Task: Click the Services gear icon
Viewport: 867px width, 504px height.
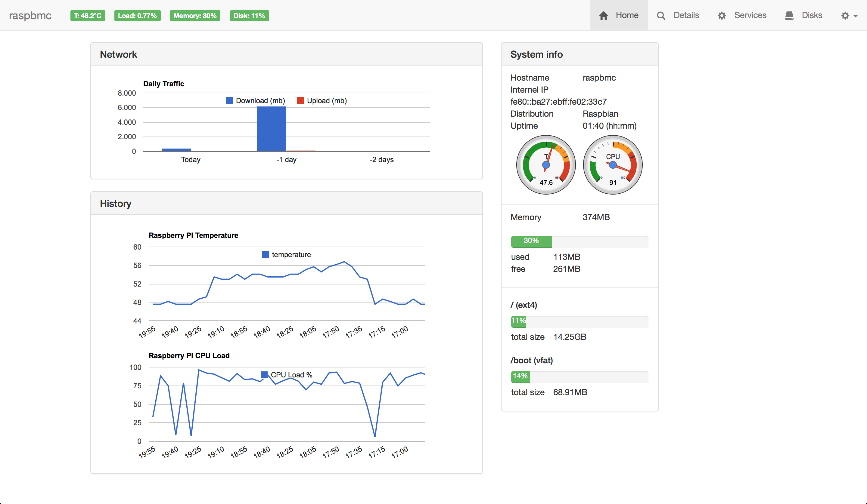Action: (x=722, y=15)
